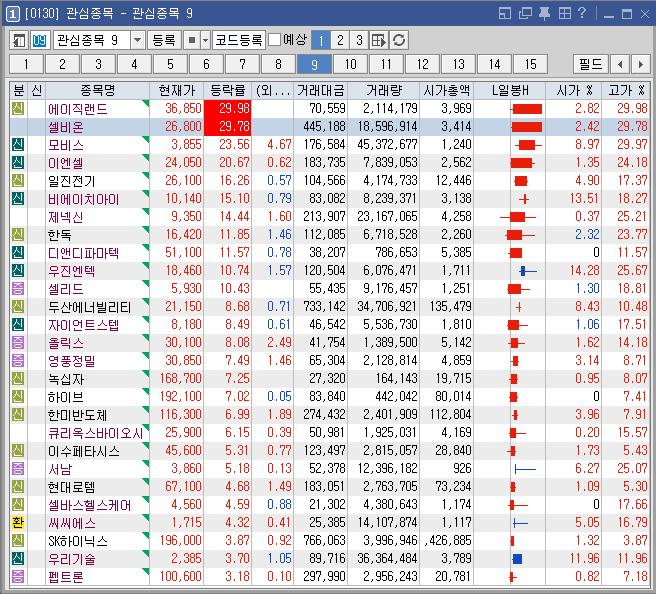Select stock 일진전기 in the list

coord(72,181)
